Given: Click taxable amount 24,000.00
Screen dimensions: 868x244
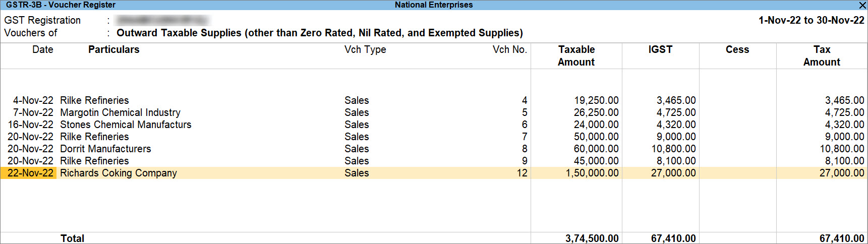Looking at the screenshot, I should [596, 125].
